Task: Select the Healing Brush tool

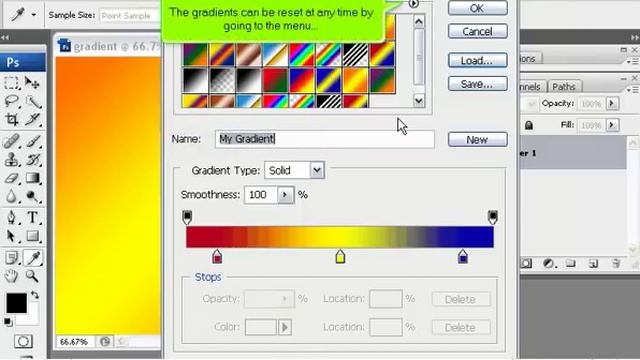Action: (x=11, y=141)
